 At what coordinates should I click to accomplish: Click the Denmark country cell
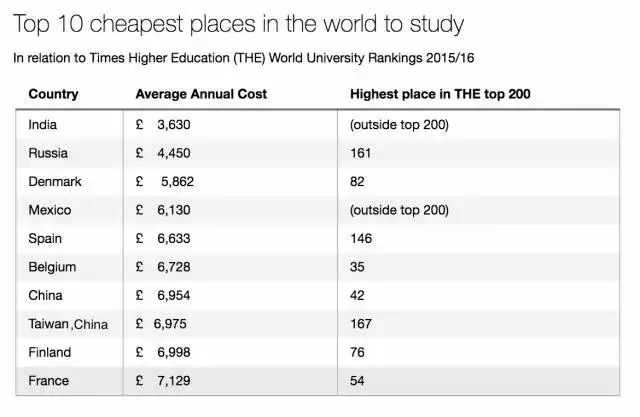pyautogui.click(x=55, y=182)
